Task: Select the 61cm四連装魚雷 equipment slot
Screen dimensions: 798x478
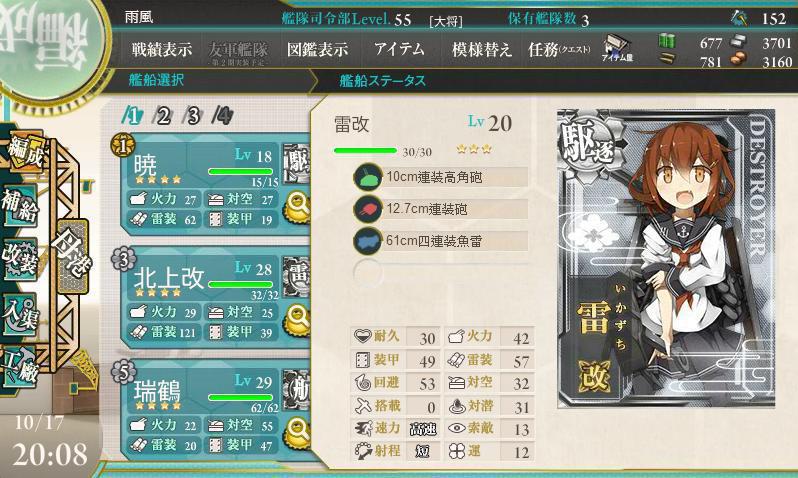Action: tap(441, 241)
